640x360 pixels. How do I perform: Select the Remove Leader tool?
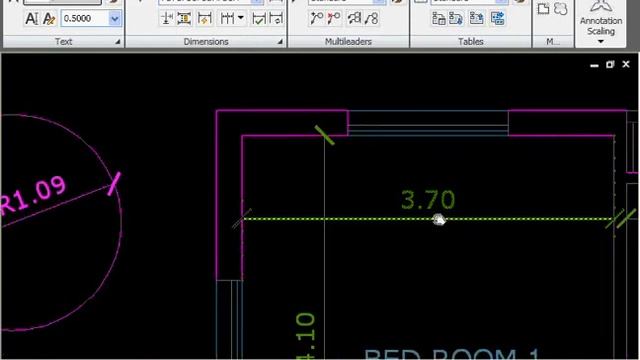pos(334,18)
